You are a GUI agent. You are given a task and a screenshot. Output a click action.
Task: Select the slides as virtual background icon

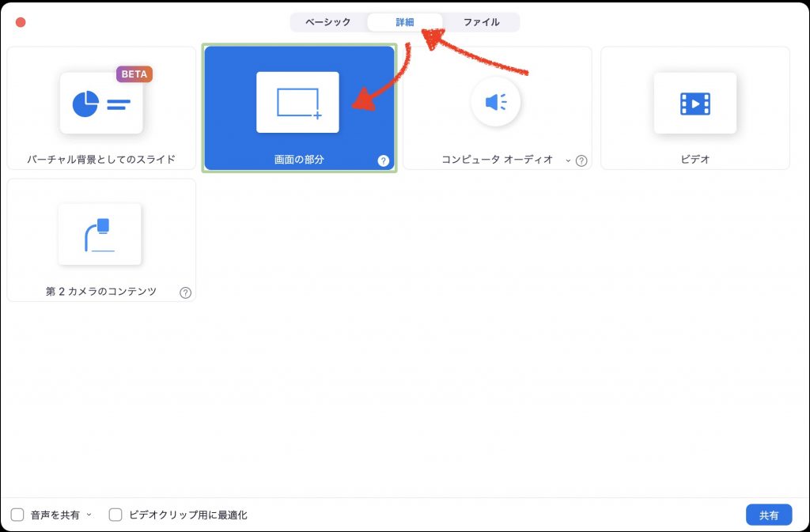pyautogui.click(x=101, y=103)
